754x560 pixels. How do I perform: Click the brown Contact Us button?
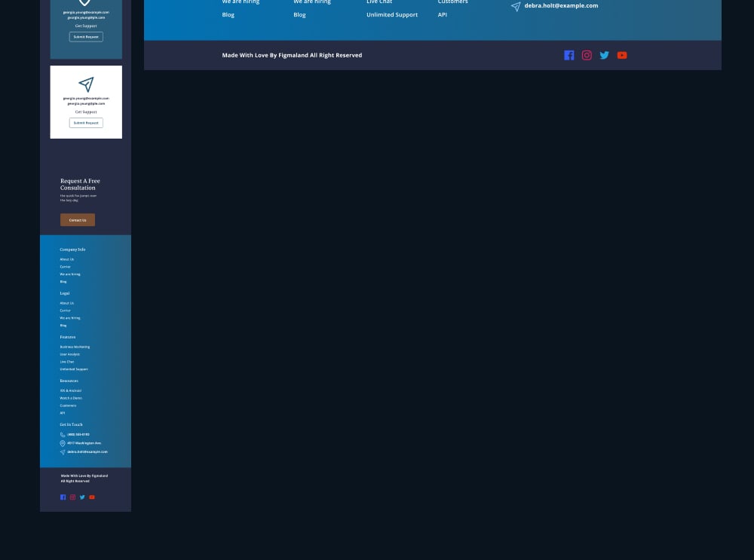click(78, 219)
